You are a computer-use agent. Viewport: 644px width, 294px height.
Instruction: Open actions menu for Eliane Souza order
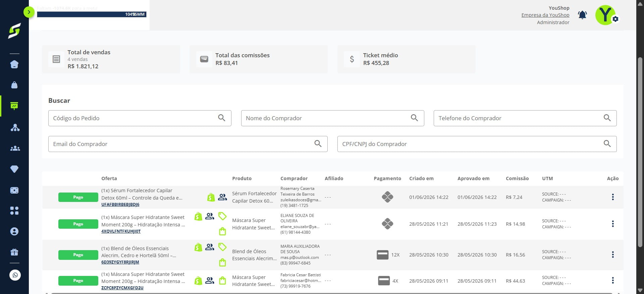click(612, 224)
